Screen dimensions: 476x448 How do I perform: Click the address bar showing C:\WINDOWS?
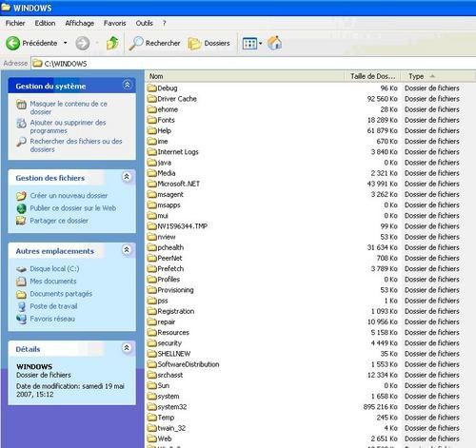[253, 64]
